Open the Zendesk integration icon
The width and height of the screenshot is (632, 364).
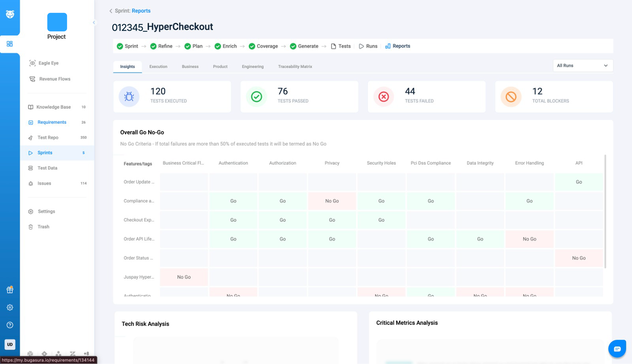coord(72,353)
